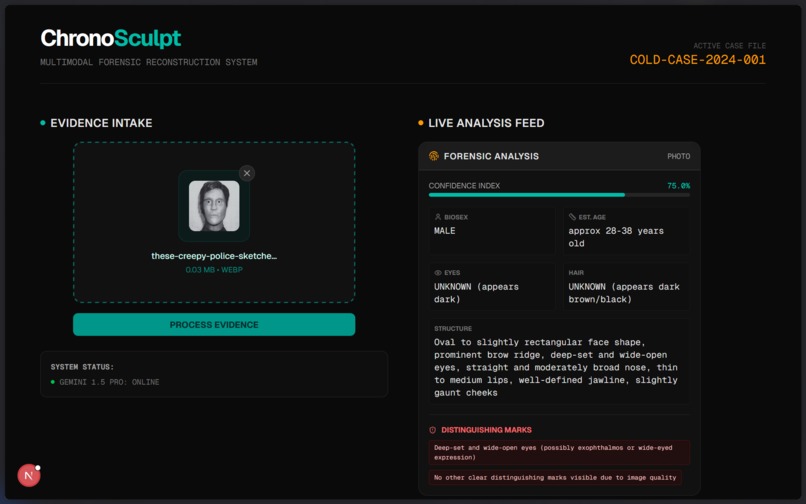The width and height of the screenshot is (806, 504).
Task: Click the Multimodal Forensic Reconstruction System subtitle
Action: pos(149,62)
